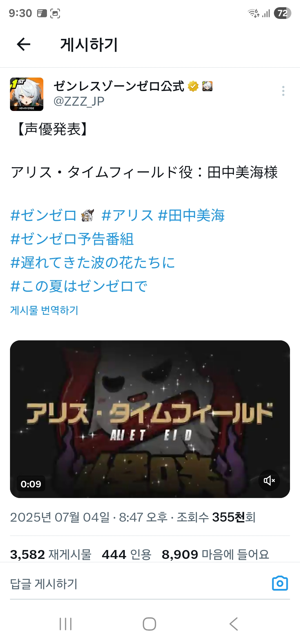Unmute the video with speaker icon
The image size is (300, 644).
pos(269,480)
